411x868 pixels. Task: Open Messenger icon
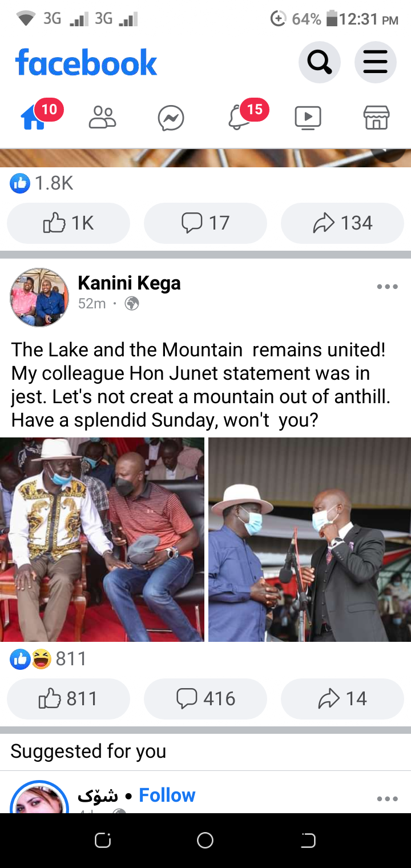[x=171, y=118]
